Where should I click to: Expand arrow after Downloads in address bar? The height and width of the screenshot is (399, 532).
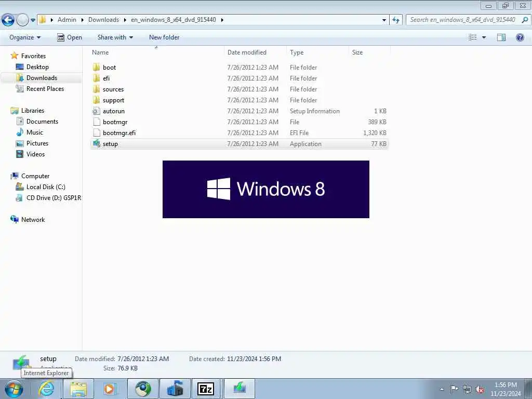125,20
